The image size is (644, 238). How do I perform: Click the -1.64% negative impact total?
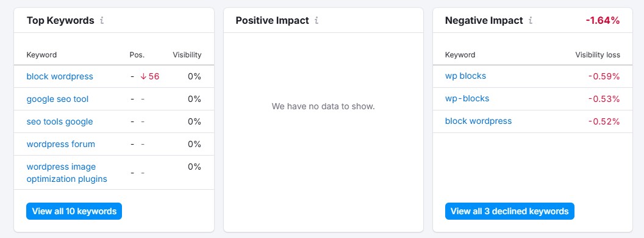602,21
